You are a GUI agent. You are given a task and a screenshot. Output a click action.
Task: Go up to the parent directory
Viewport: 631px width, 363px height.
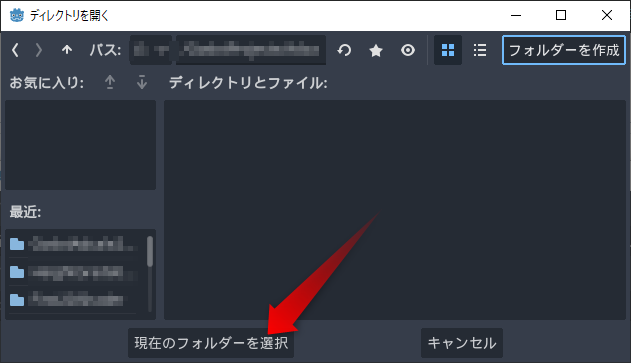[67, 50]
